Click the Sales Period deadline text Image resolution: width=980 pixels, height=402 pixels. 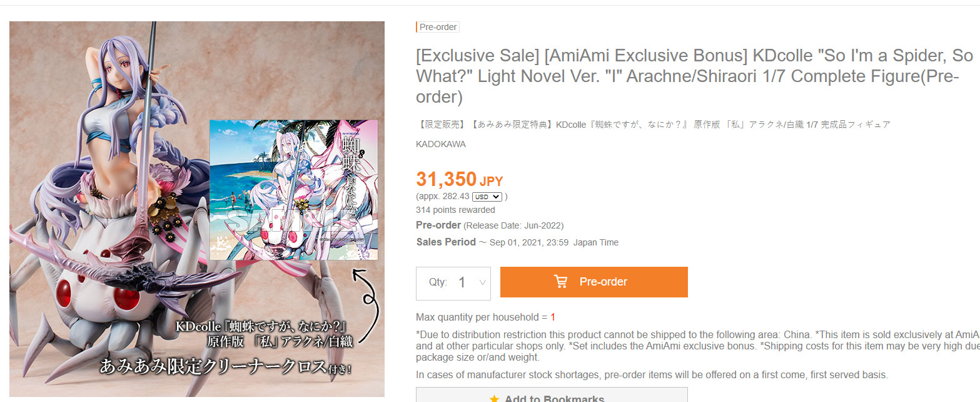[x=517, y=242]
